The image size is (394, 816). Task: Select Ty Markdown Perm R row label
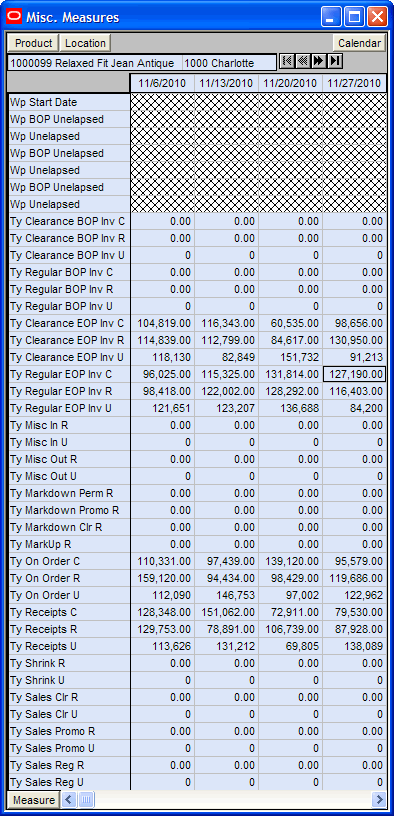click(69, 493)
